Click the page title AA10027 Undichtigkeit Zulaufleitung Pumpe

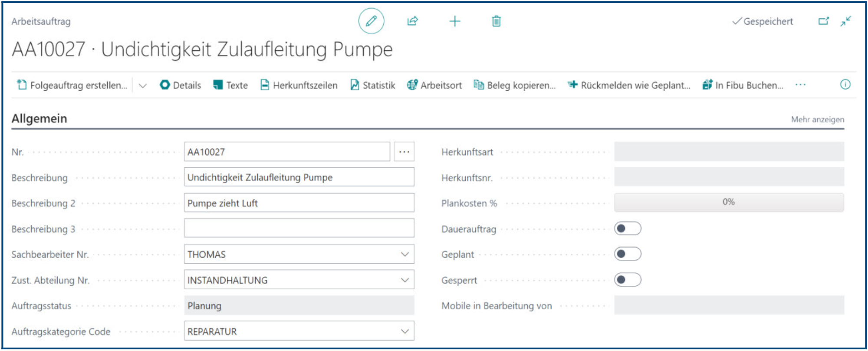coord(202,49)
